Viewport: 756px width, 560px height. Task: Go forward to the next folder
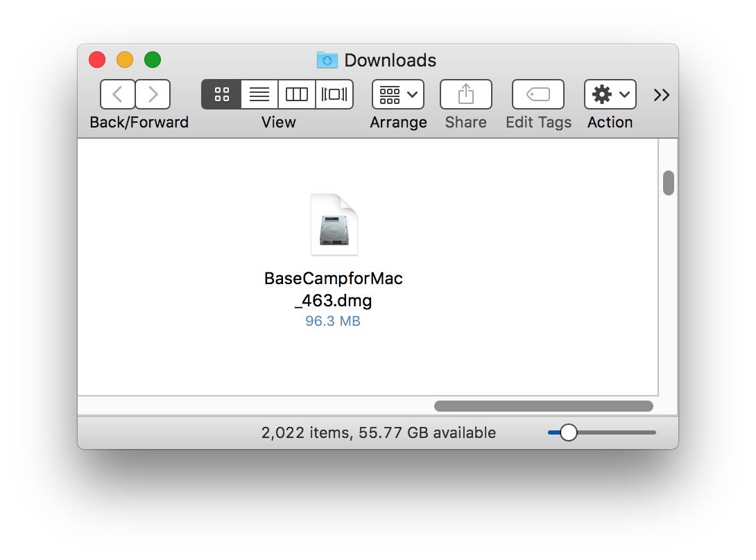pyautogui.click(x=153, y=94)
